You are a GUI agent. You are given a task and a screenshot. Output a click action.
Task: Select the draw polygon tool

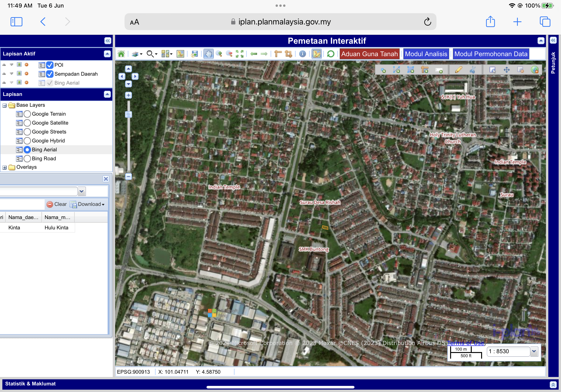click(x=410, y=70)
